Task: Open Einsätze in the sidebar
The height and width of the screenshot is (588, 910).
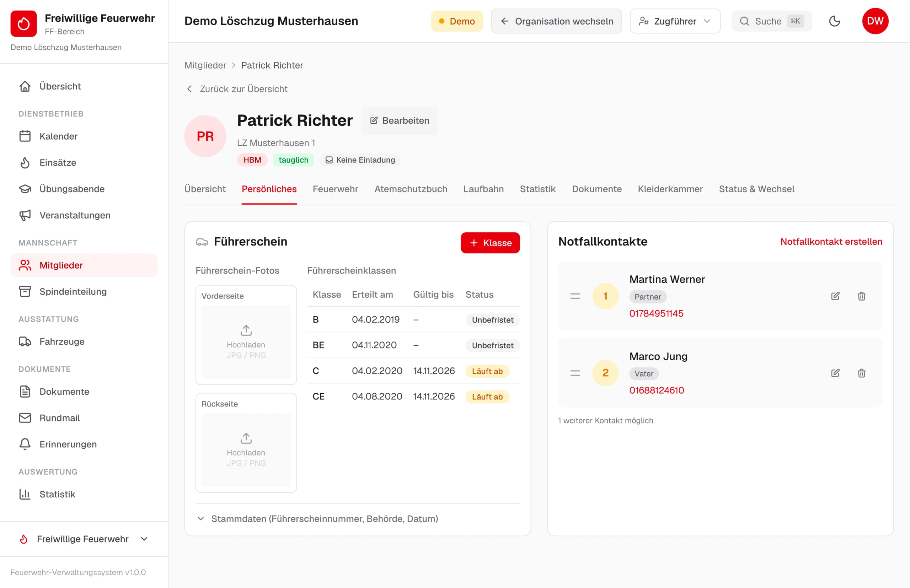Action: (x=84, y=163)
